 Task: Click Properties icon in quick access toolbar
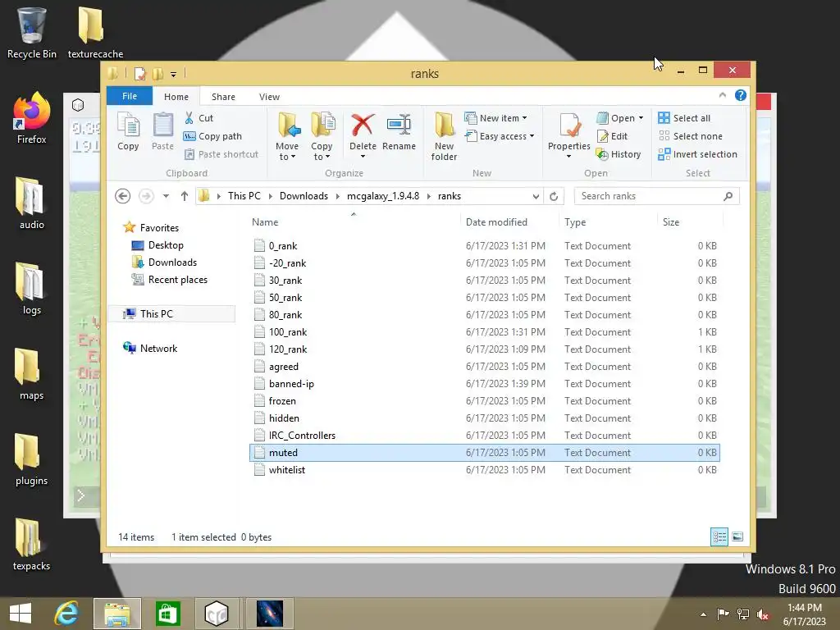pos(139,74)
